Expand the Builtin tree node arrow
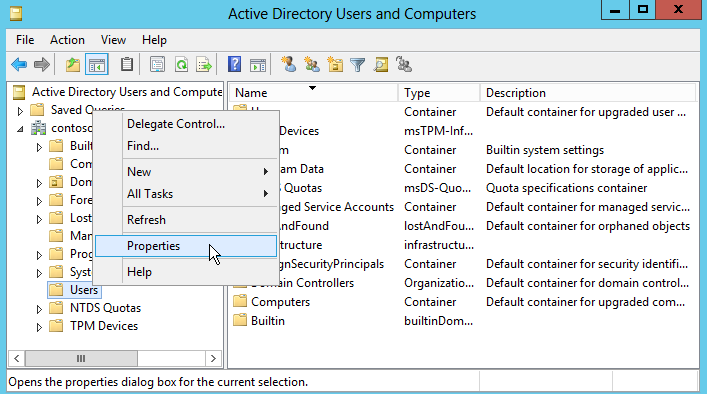 click(x=39, y=147)
